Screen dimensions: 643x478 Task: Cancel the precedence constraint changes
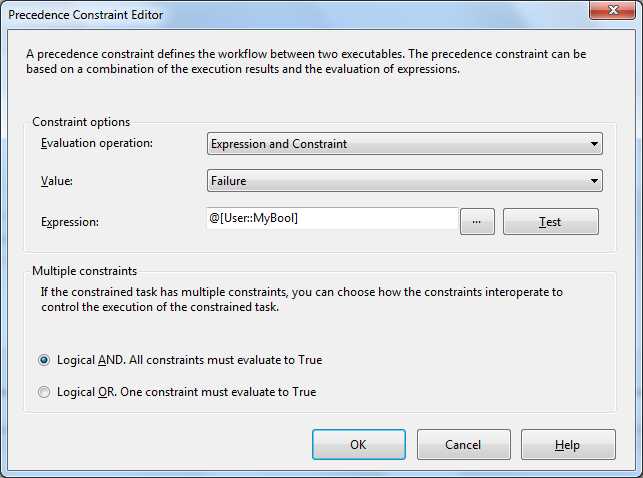(x=463, y=444)
